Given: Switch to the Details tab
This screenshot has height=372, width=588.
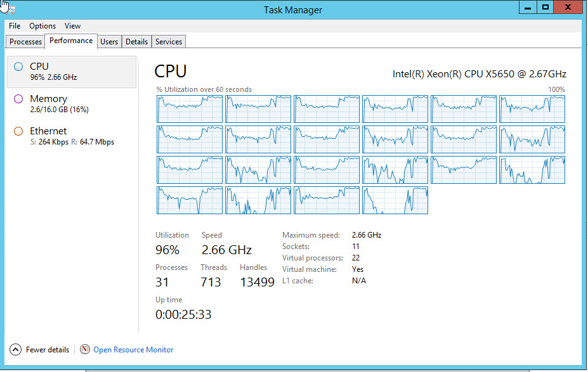Looking at the screenshot, I should click(x=136, y=42).
